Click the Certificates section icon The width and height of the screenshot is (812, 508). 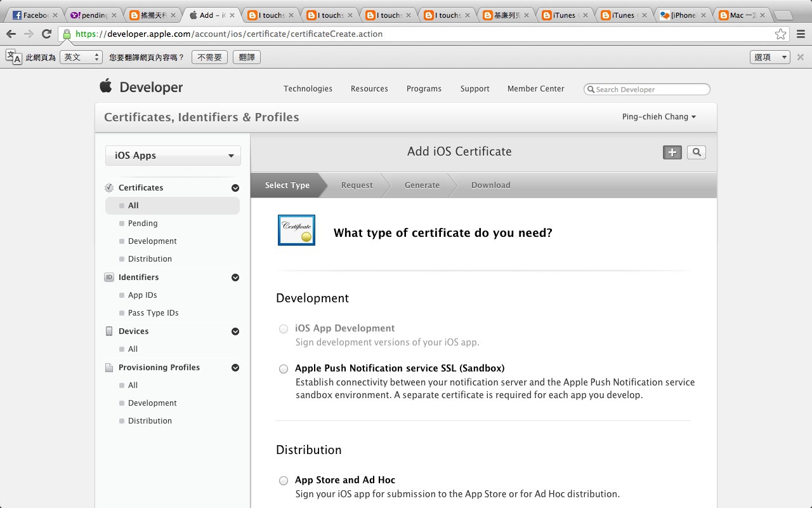(x=109, y=188)
